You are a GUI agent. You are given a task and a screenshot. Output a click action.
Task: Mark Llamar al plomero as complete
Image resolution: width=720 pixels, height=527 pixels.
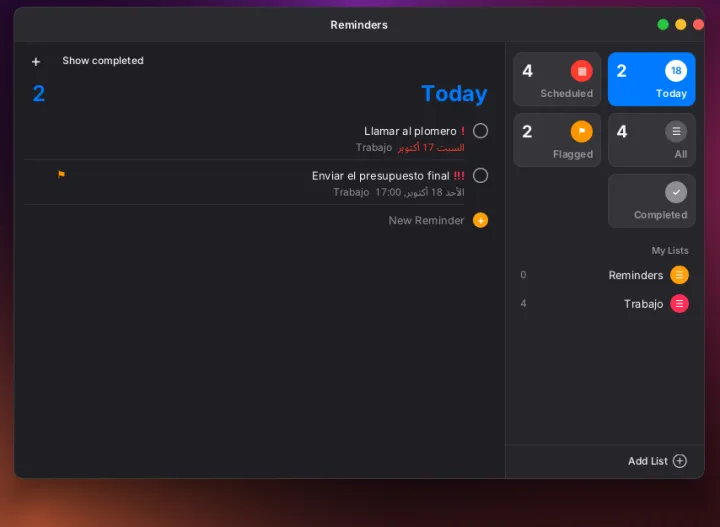(x=480, y=131)
